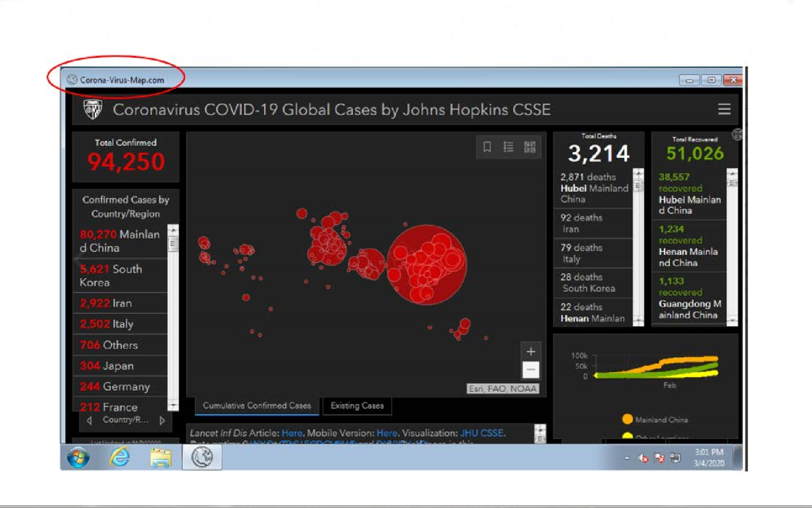The image size is (812, 508).
Task: Switch to Cumulative Confirmed Cases tab
Action: (257, 406)
